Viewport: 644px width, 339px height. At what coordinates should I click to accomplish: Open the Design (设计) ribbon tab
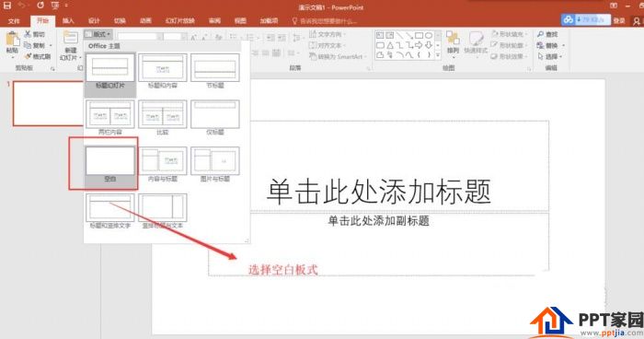coord(94,21)
